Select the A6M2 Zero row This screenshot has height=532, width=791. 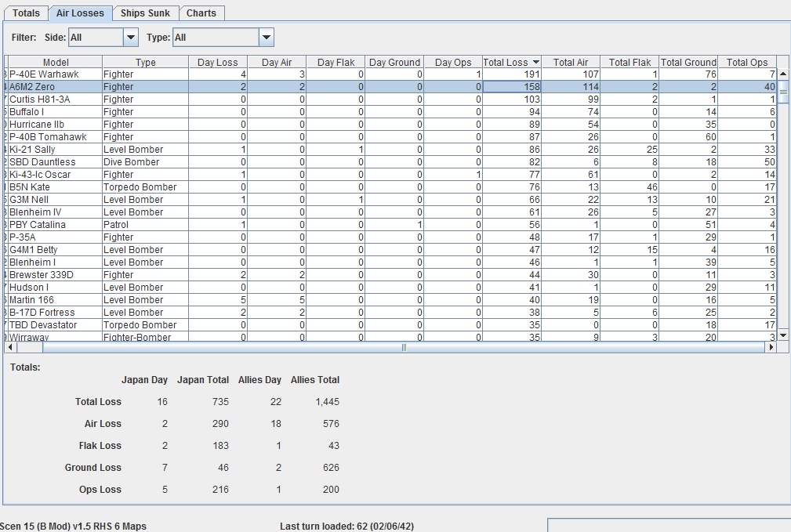pyautogui.click(x=390, y=87)
